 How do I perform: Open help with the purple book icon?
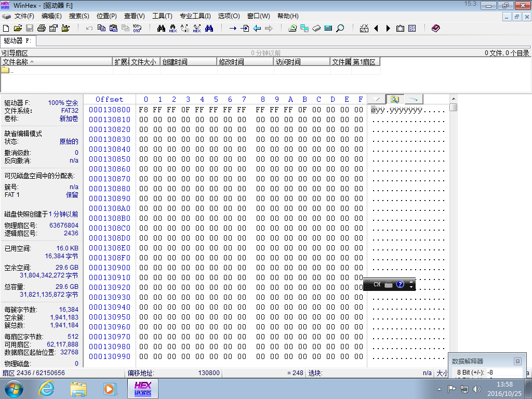(x=436, y=29)
